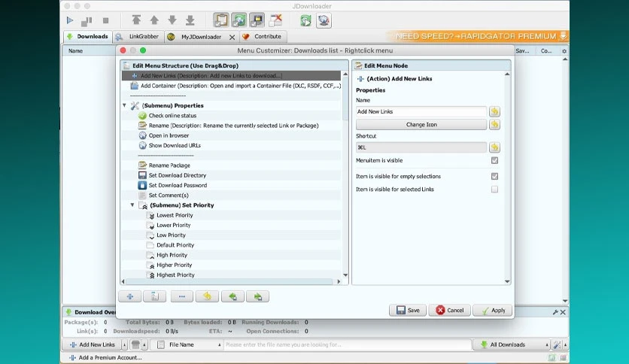Stop all downloads with the stop icon
Screen dimensions: 629x364
(105, 20)
